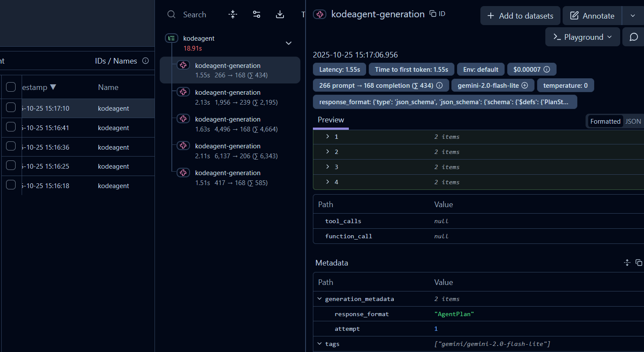Click info icon next to token count badge
Image resolution: width=644 pixels, height=352 pixels.
coord(439,86)
